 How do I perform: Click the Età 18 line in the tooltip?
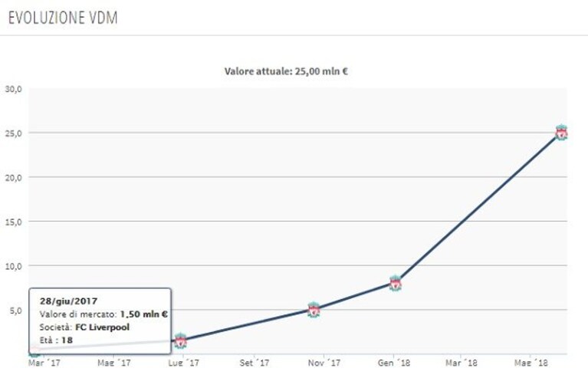(x=56, y=340)
